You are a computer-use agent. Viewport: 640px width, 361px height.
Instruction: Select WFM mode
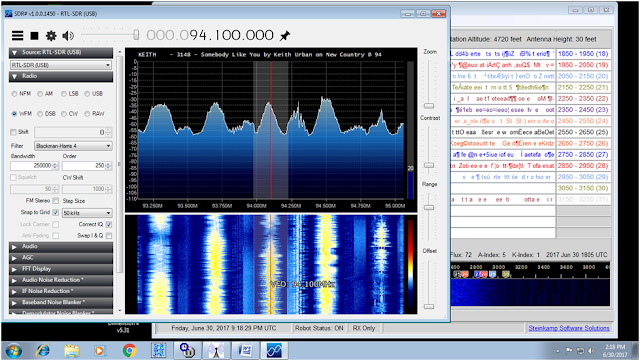pyautogui.click(x=14, y=114)
